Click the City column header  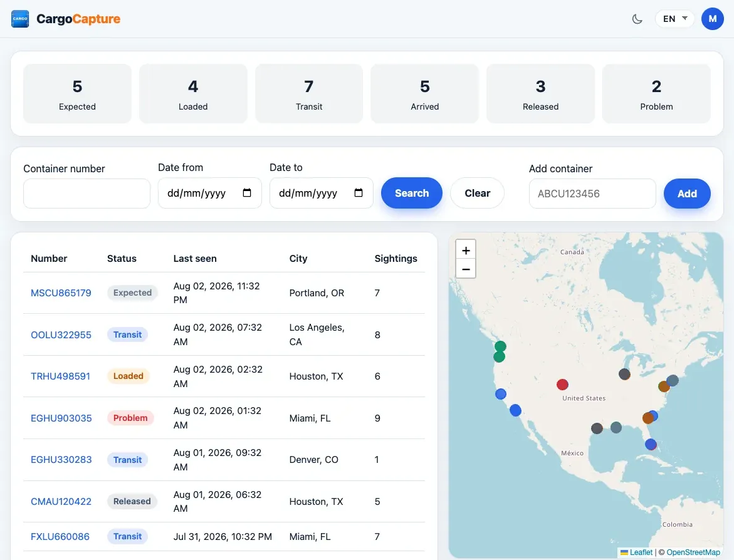(x=298, y=258)
